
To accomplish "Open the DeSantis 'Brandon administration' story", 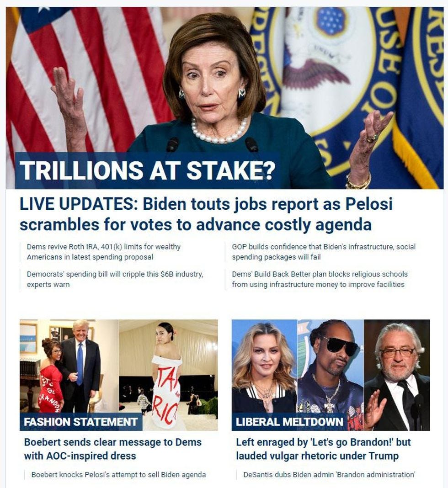I will [x=329, y=475].
